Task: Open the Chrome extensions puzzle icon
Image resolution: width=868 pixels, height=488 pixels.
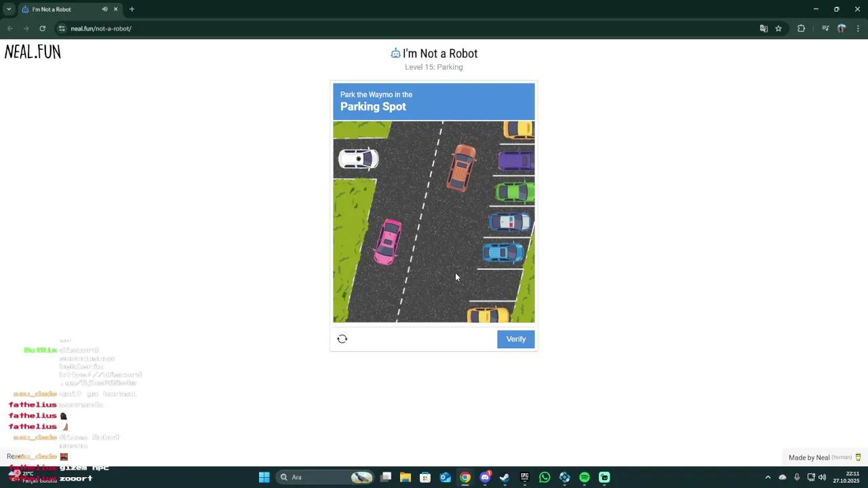Action: (x=801, y=28)
